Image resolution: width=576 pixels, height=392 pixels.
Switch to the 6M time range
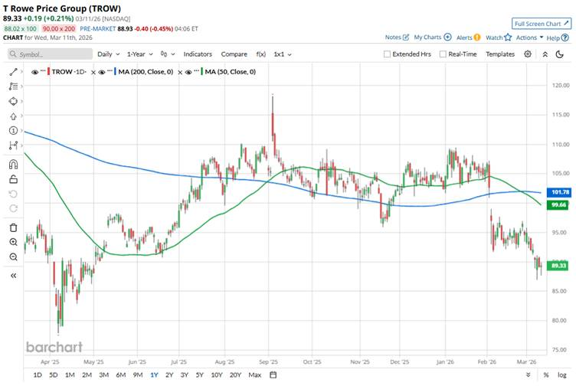coord(120,375)
